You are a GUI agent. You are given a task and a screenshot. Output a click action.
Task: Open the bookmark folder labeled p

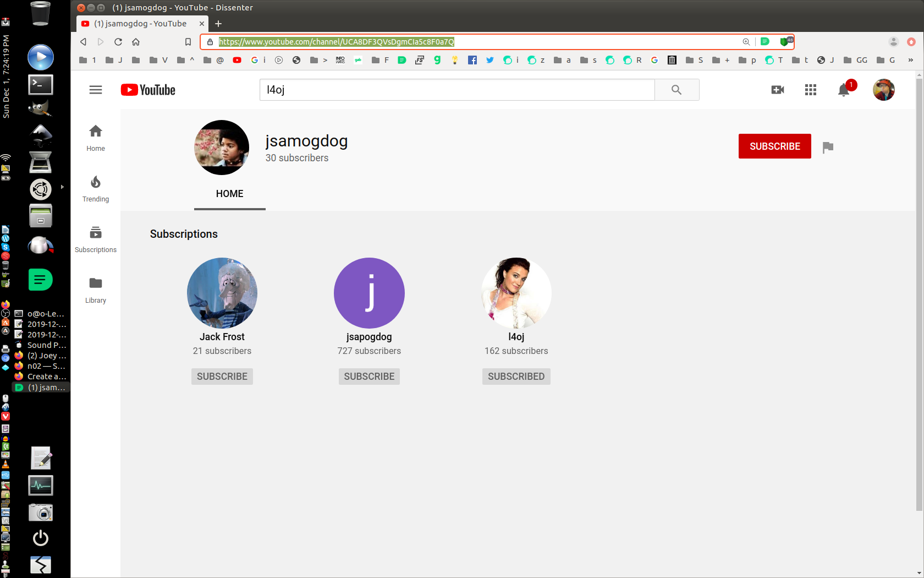point(747,60)
